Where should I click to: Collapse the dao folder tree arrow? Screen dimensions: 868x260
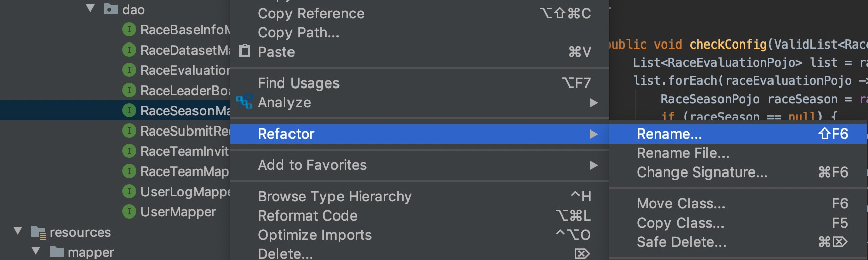click(91, 8)
